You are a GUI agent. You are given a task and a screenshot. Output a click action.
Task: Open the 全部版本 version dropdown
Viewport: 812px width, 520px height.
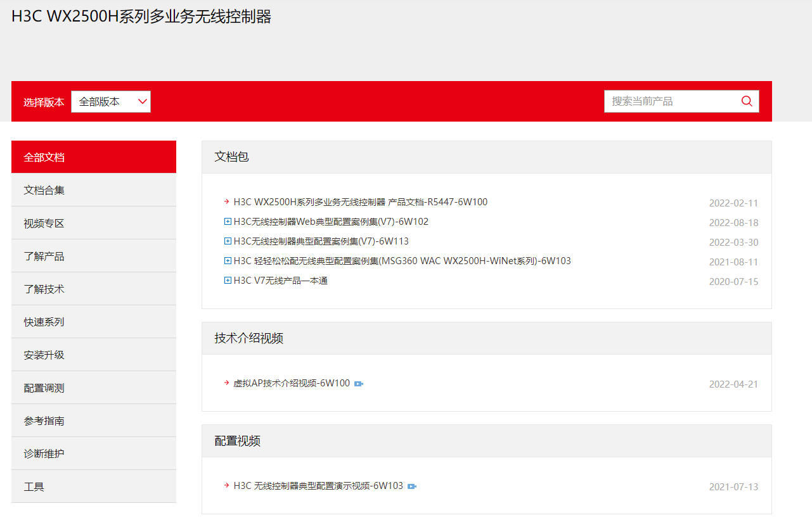[111, 101]
